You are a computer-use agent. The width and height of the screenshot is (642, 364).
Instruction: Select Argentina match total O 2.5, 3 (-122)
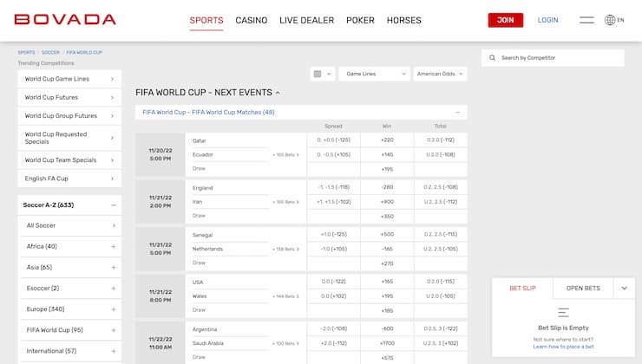[441, 328]
